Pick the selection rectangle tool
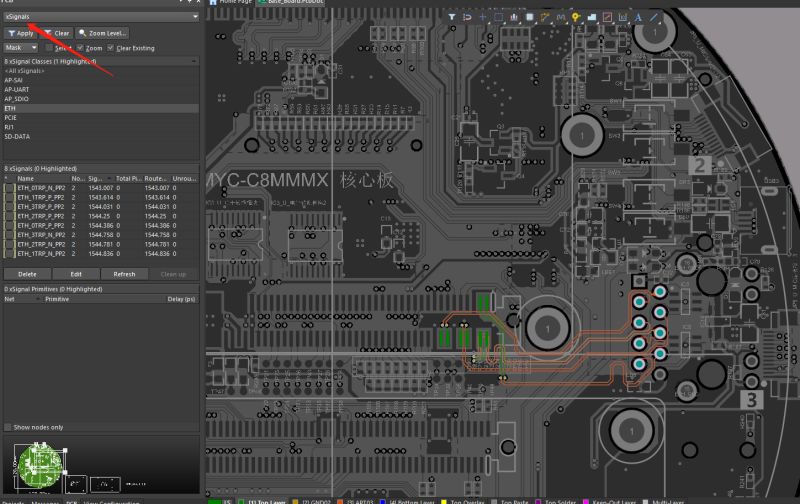The height and width of the screenshot is (504, 800). point(500,17)
